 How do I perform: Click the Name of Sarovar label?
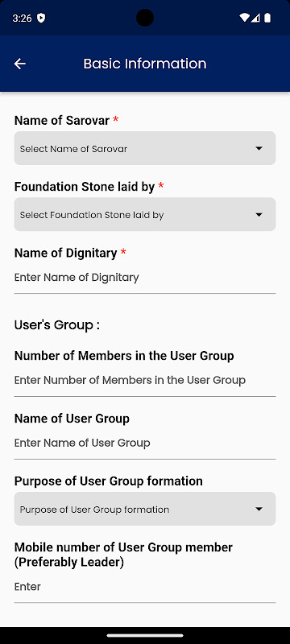point(62,120)
